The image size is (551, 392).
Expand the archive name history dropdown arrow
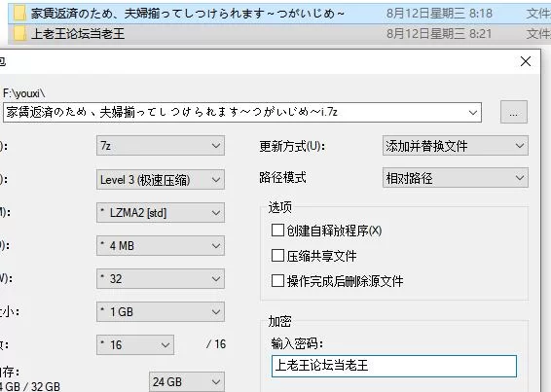473,113
